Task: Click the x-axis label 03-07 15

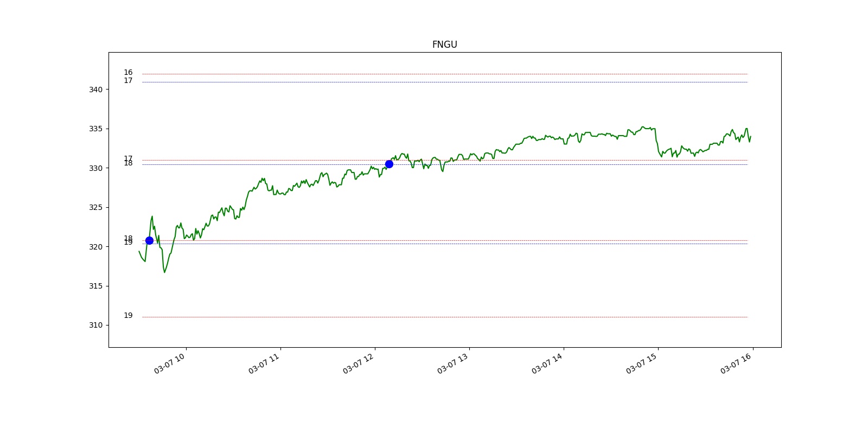Action: click(642, 363)
